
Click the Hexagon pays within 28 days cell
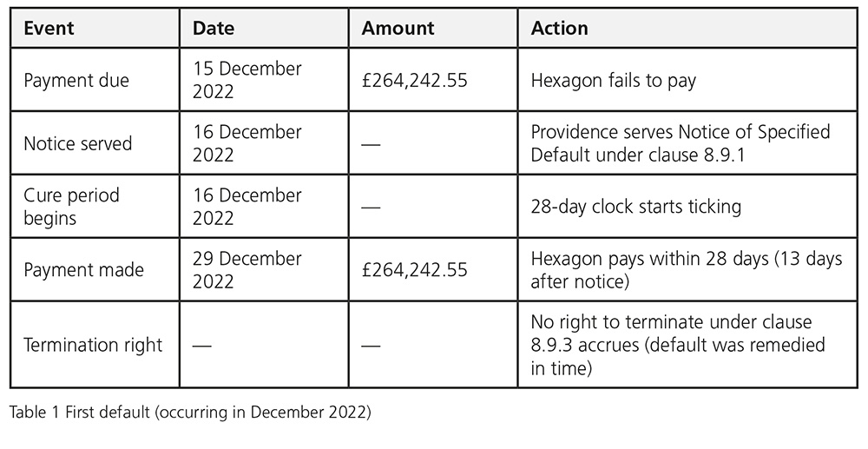tap(686, 269)
